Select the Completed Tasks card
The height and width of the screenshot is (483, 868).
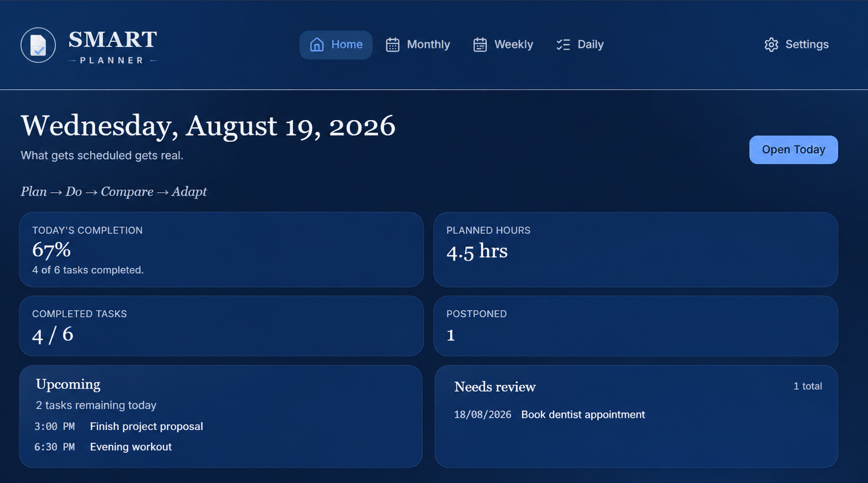[221, 326]
